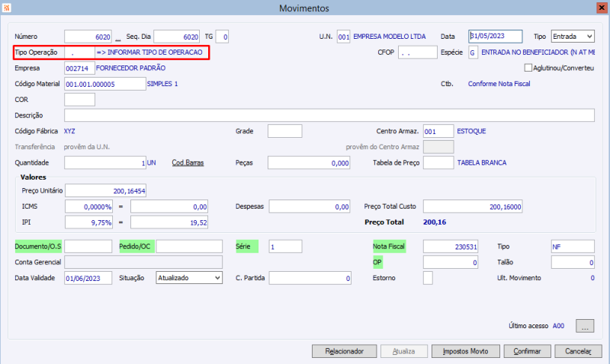This screenshot has width=610, height=364.
Task: Select the IPI percentage field
Action: (x=88, y=222)
